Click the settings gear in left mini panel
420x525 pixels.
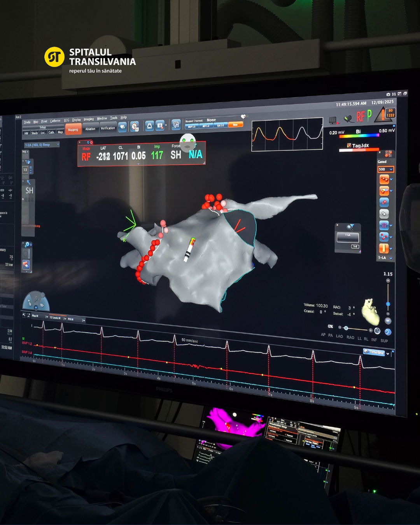tap(27, 245)
